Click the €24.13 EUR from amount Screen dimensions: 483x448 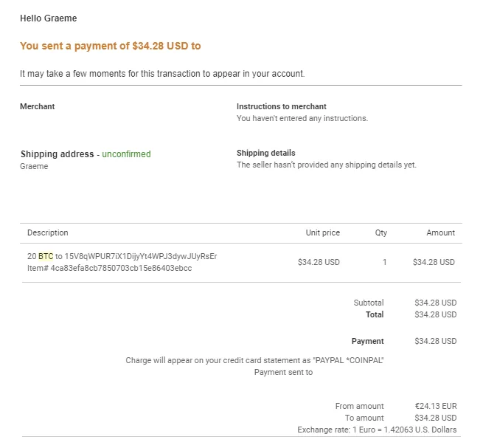point(436,407)
